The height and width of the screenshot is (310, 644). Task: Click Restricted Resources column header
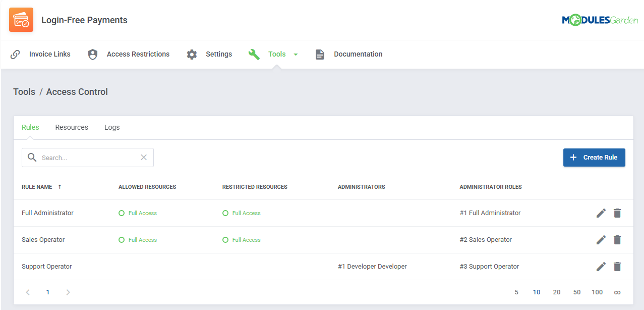255,187
